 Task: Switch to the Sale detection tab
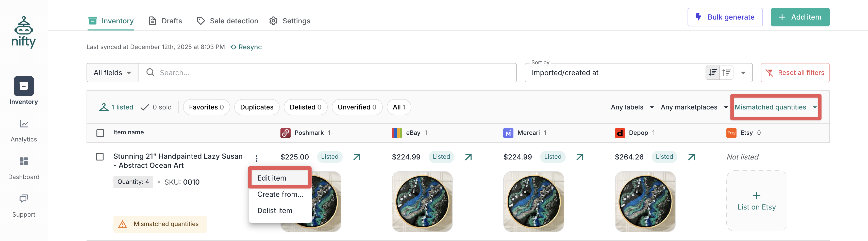[x=227, y=21]
